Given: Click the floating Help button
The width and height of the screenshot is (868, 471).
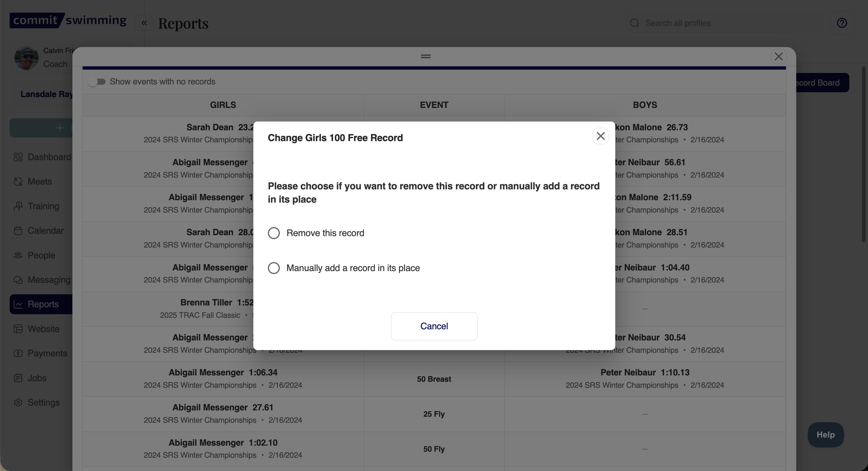Looking at the screenshot, I should tap(825, 435).
